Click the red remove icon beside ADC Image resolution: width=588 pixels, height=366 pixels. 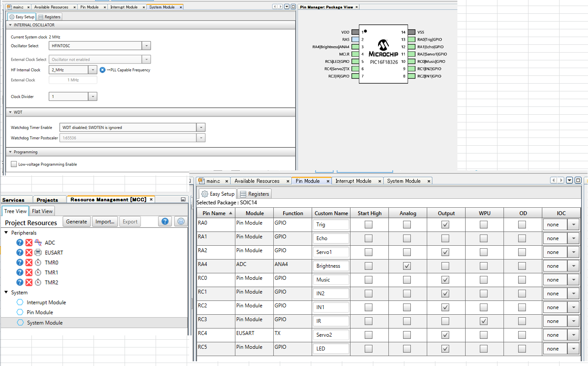click(29, 243)
